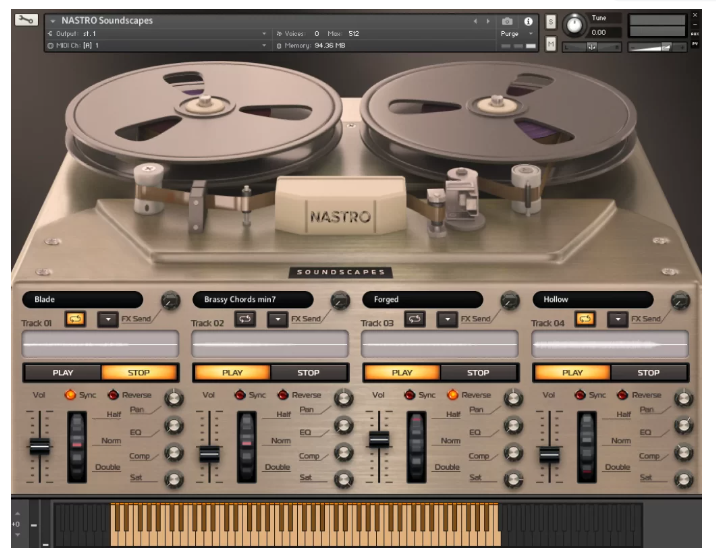Click the Blade sound name field
The image size is (716, 556).
point(83,299)
